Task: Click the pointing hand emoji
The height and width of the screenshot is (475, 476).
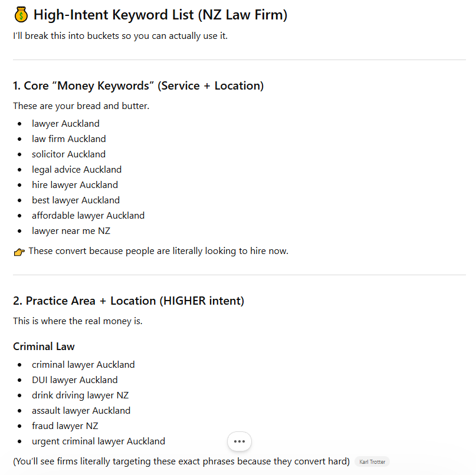Action: (19, 252)
